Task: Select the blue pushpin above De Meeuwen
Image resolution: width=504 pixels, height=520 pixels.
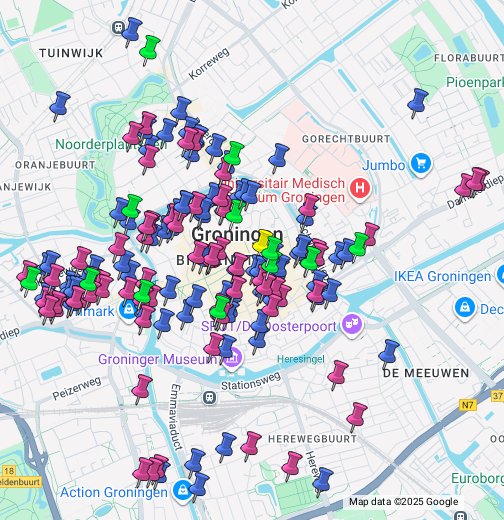Action: coord(388,354)
